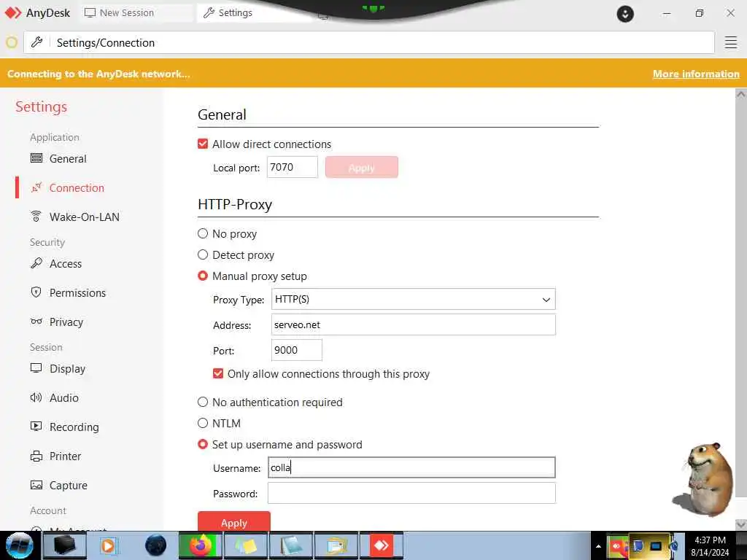Select NTLM authentication
The height and width of the screenshot is (560, 747).
tap(203, 423)
